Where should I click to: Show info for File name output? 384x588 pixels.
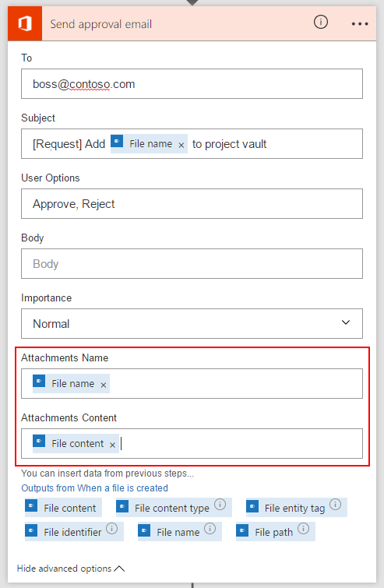[x=210, y=529]
